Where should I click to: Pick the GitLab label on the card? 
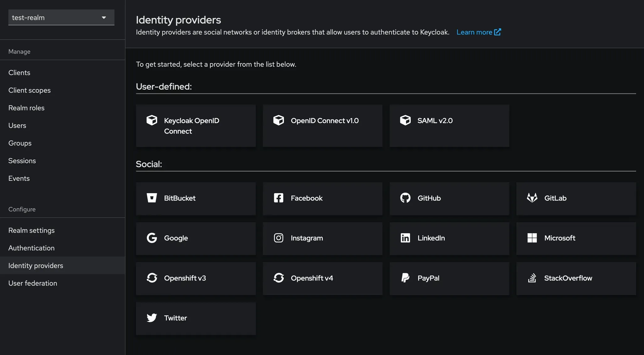click(x=555, y=198)
